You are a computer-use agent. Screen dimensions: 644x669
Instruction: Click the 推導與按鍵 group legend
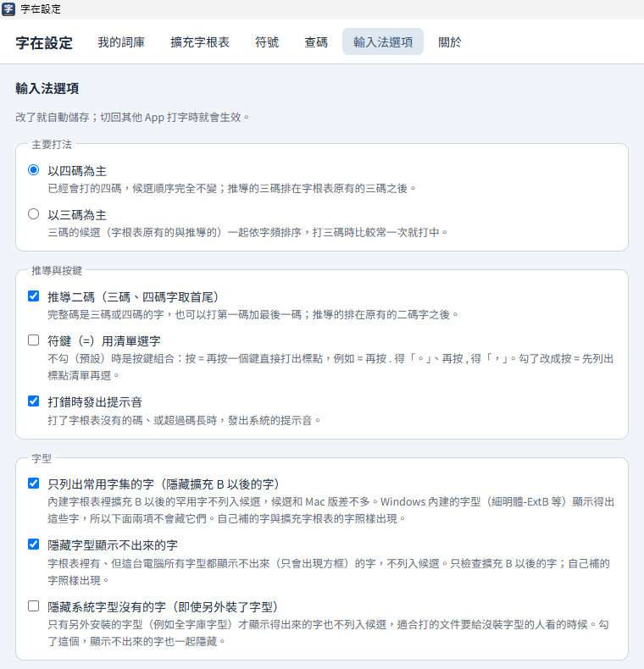pos(57,270)
